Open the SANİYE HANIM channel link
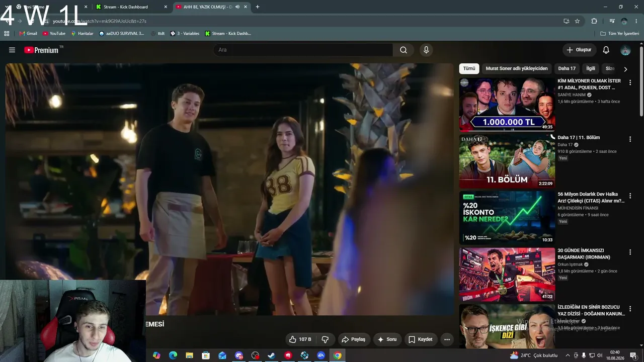Screen dimensions: 644x362 pos(572,95)
